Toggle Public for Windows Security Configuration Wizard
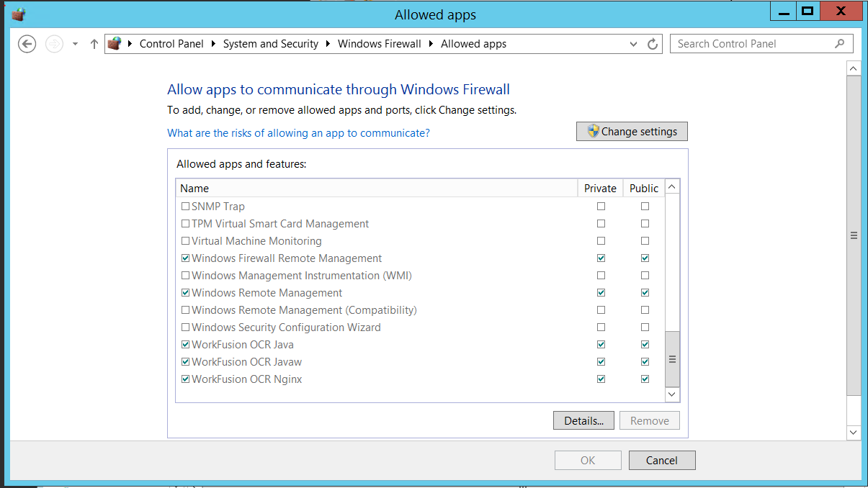The width and height of the screenshot is (868, 488). coord(645,327)
